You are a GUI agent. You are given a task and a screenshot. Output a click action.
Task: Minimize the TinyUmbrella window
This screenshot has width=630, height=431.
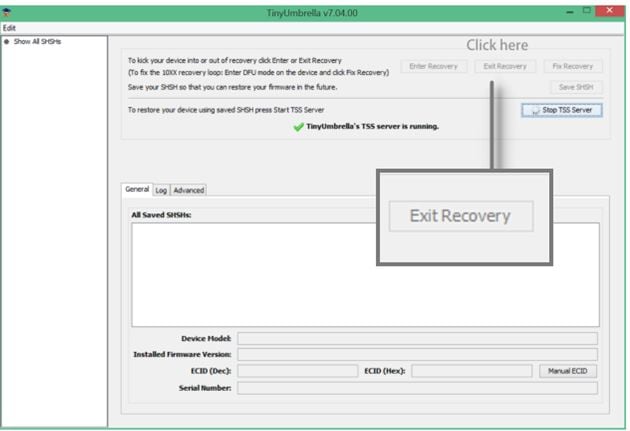[569, 12]
